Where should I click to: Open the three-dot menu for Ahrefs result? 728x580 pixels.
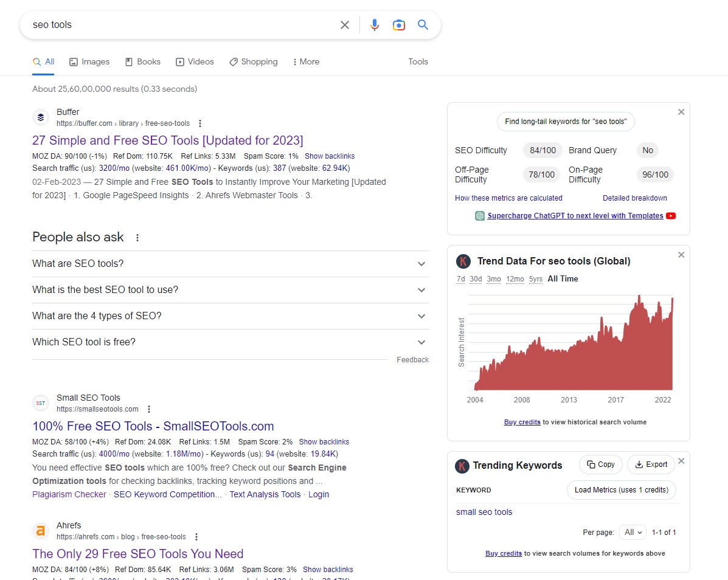(196, 537)
